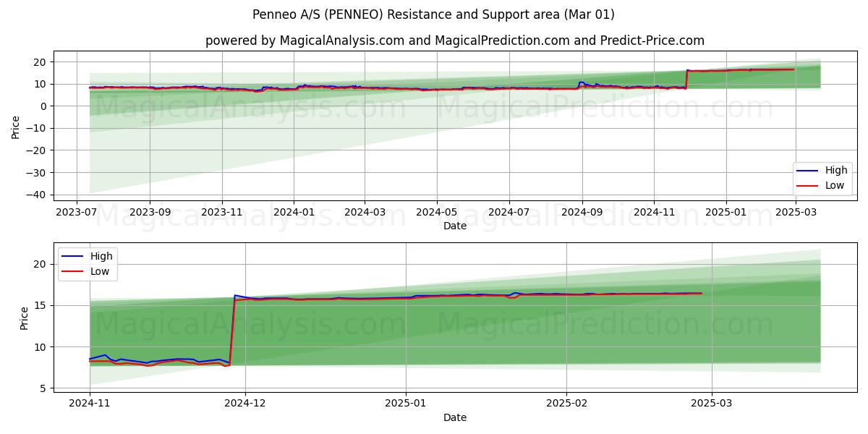868x434 pixels.
Task: Click the top chart x-axis label '2025-03'
Action: pyautogui.click(x=796, y=213)
